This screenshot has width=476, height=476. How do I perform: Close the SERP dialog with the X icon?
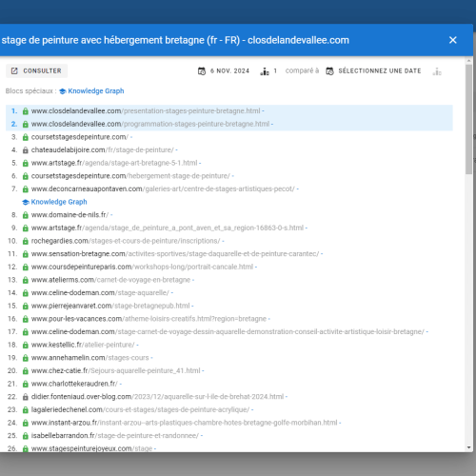coord(453,40)
